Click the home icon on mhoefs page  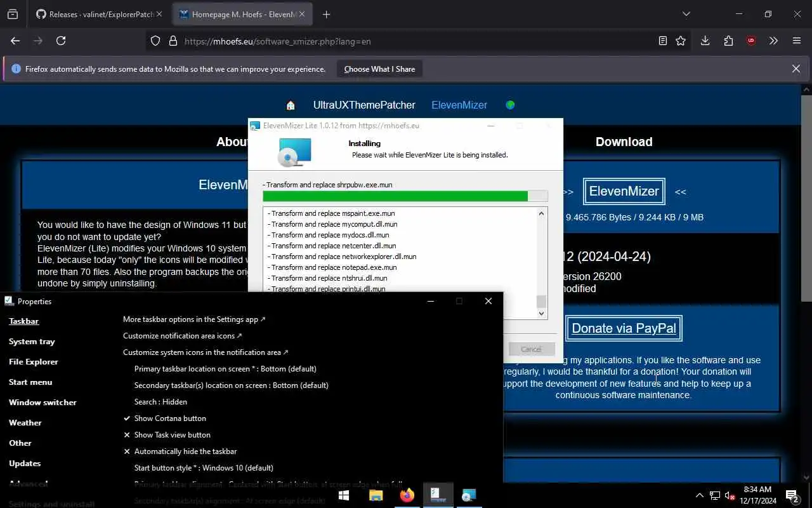[x=291, y=105]
